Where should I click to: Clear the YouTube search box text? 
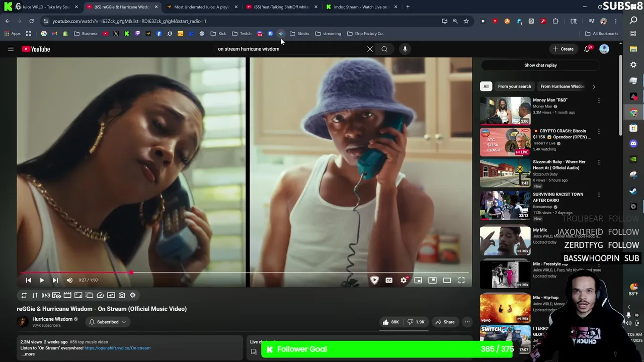(x=370, y=49)
